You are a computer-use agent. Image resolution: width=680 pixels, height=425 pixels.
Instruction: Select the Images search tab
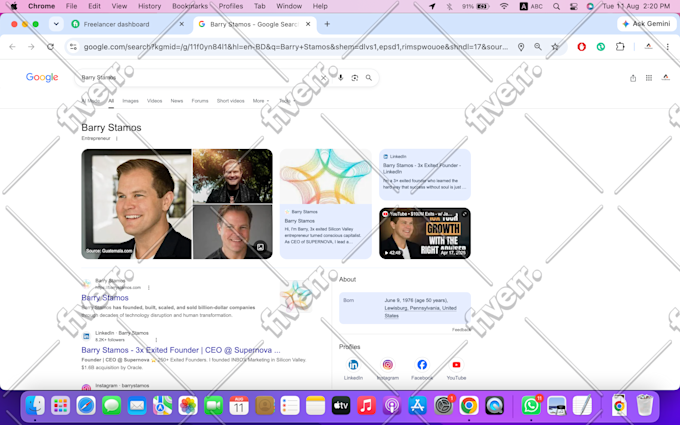click(x=131, y=101)
